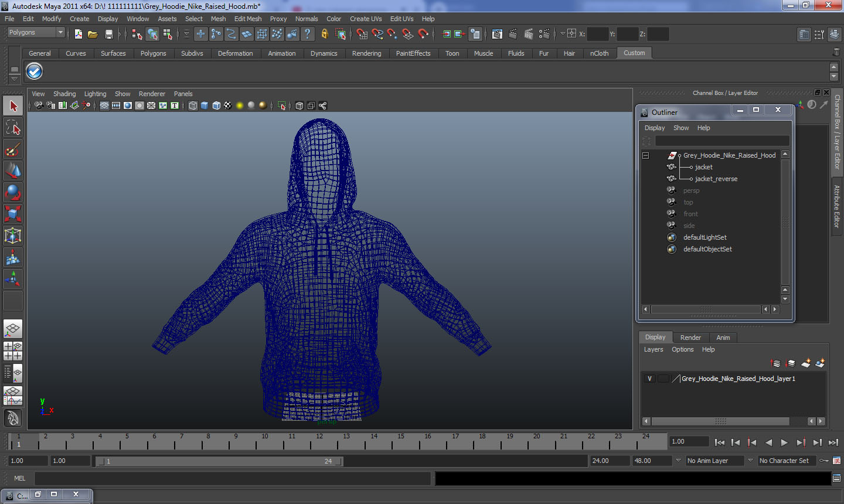The width and height of the screenshot is (844, 504).
Task: Open viewport Lighting menu
Action: point(95,94)
